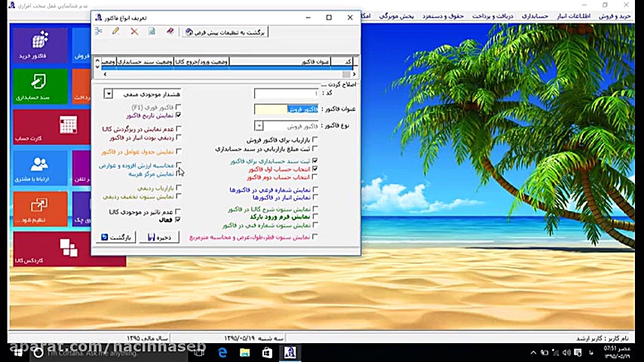This screenshot has width=644, height=362.
Task: Click the tree-structure icon in invoice types toolbar
Action: click(99, 31)
